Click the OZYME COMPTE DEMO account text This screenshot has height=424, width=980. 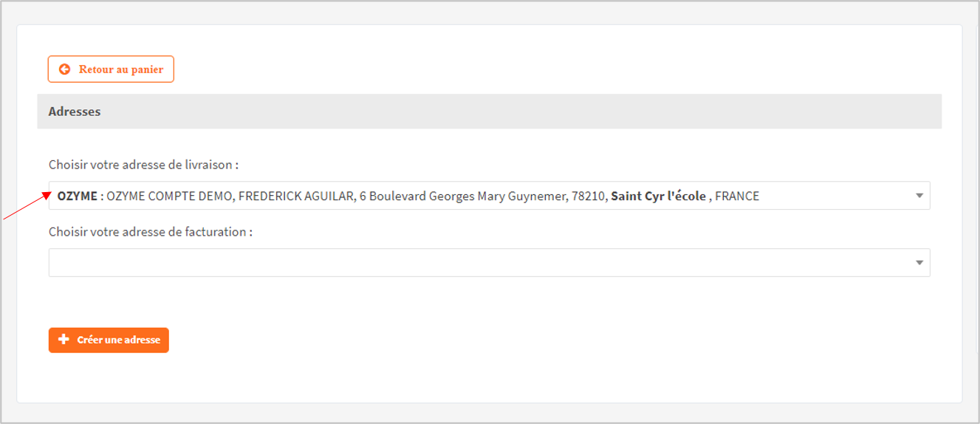169,196
